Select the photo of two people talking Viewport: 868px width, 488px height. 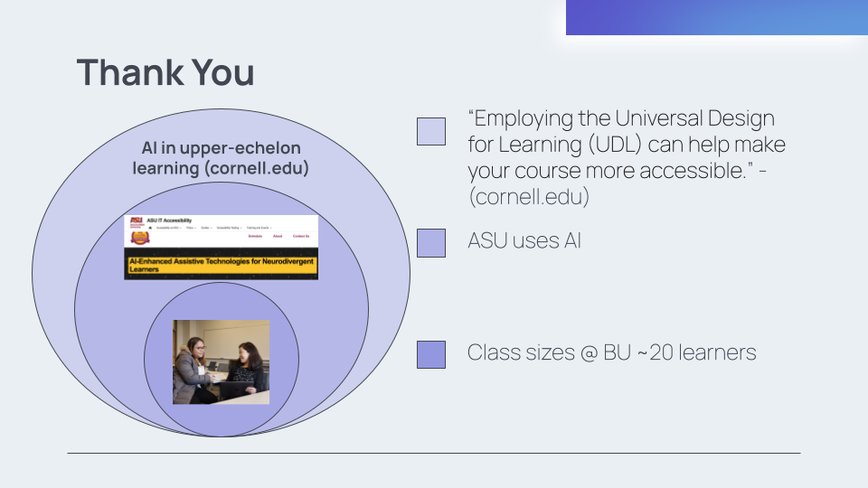point(222,361)
